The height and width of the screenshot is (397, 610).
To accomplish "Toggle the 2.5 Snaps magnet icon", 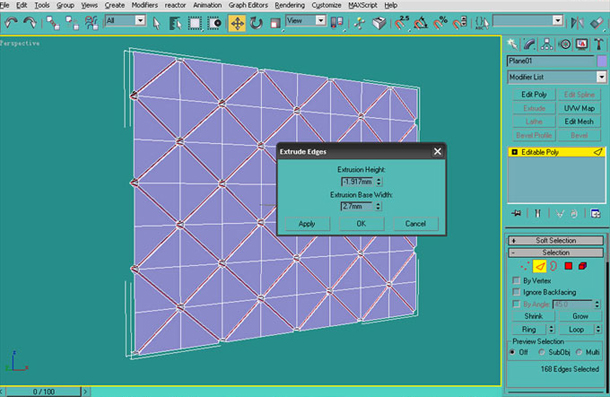I will click(x=401, y=23).
